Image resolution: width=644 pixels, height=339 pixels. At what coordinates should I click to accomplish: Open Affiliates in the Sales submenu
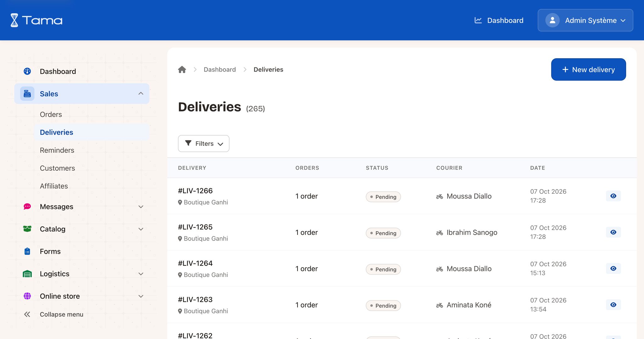pos(54,186)
